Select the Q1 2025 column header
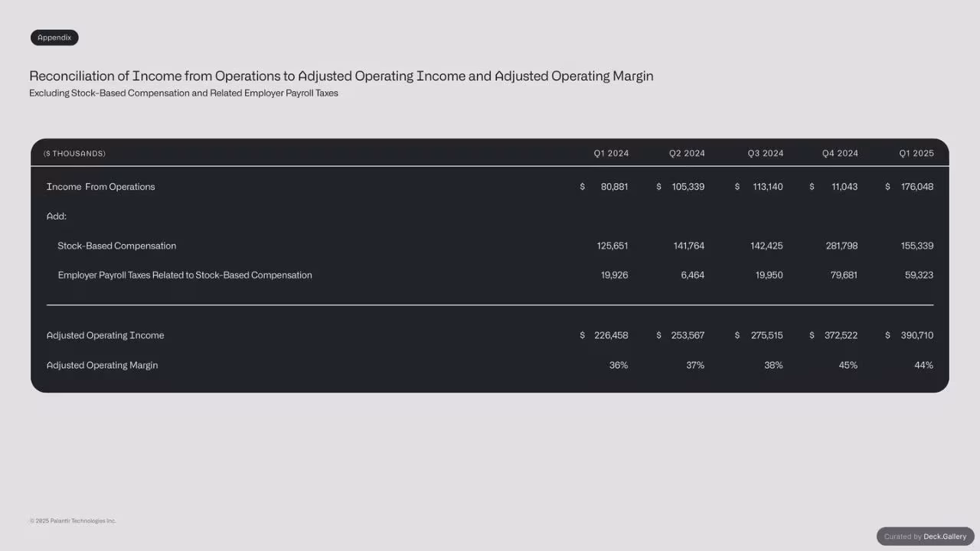This screenshot has height=551, width=980. (916, 154)
